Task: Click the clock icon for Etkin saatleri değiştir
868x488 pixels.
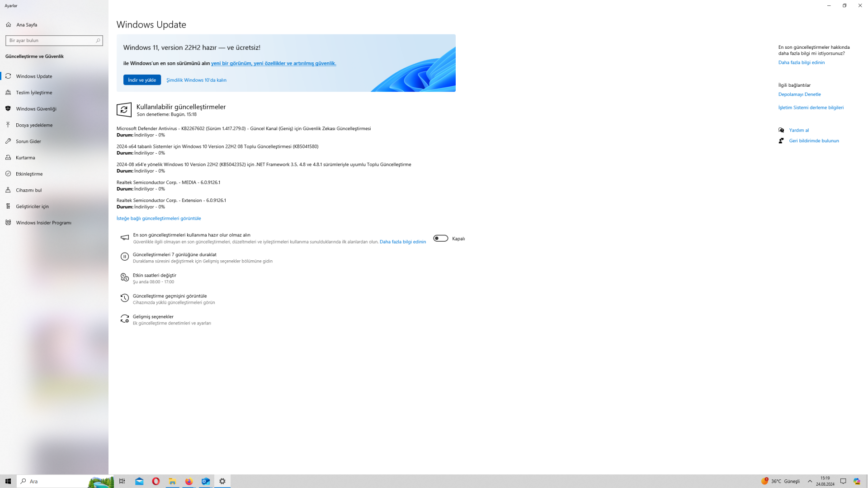Action: pos(125,277)
